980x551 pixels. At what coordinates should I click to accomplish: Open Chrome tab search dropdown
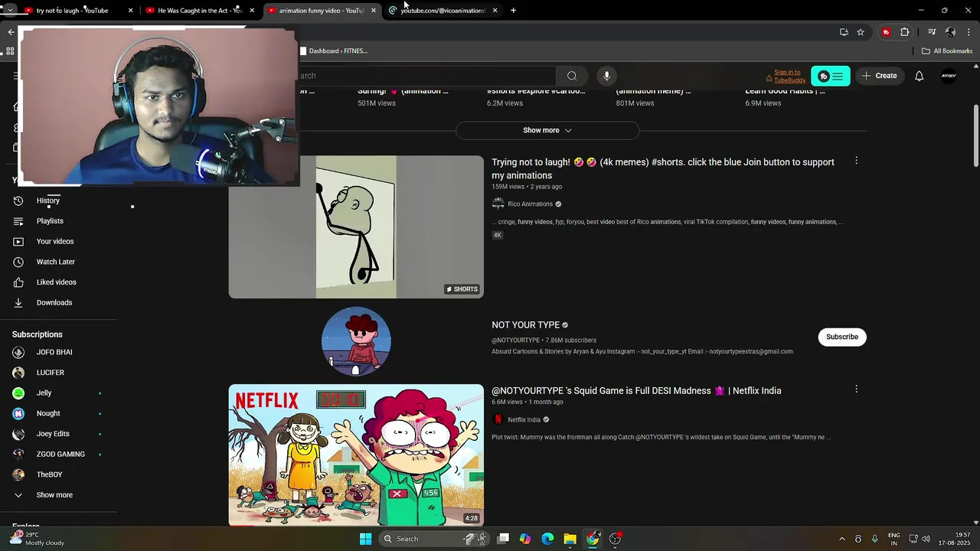pos(10,10)
